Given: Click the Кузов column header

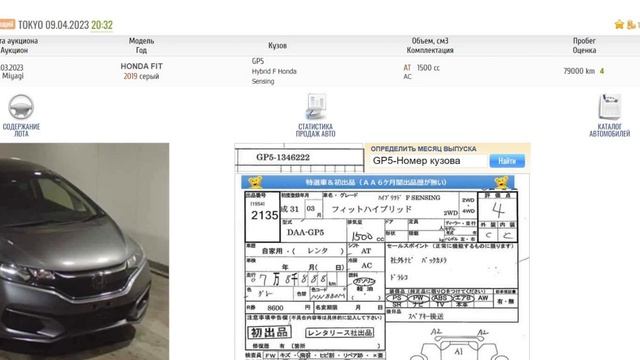Looking at the screenshot, I should 277,45.
